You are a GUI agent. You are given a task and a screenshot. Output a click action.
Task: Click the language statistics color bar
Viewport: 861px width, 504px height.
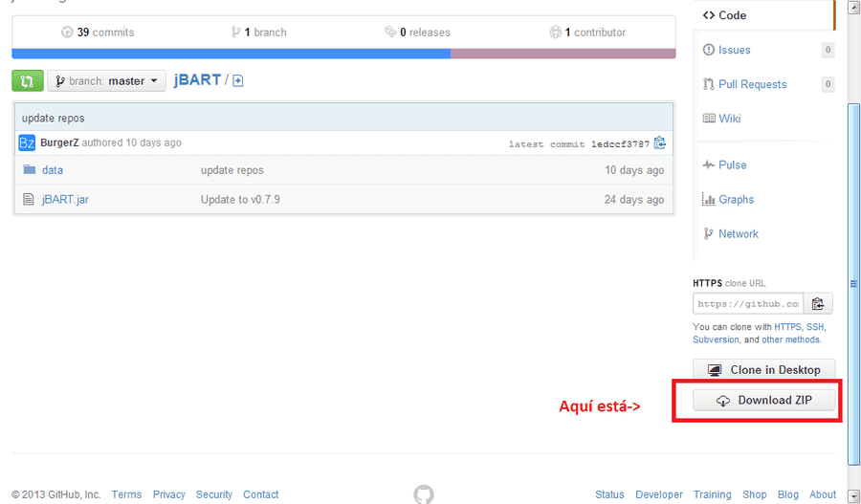[343, 54]
